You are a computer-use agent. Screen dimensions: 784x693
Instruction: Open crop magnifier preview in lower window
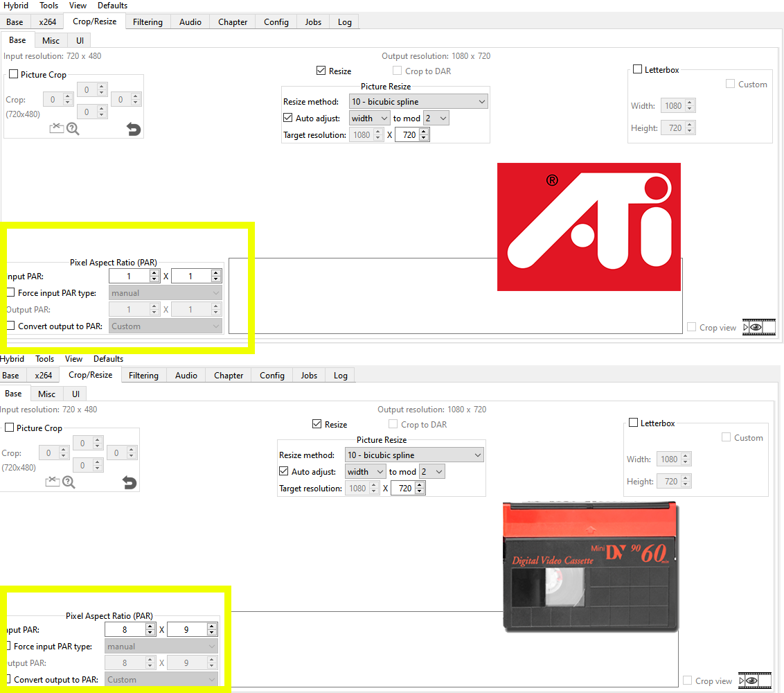[x=69, y=482]
